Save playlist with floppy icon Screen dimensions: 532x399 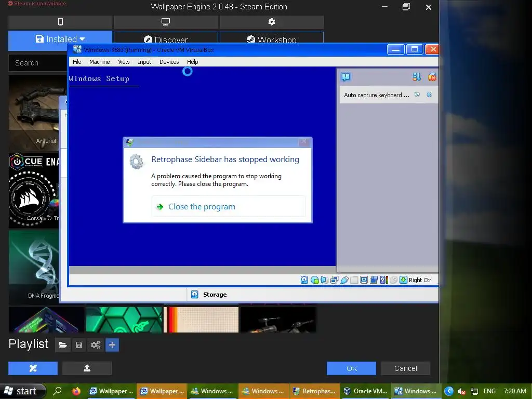click(x=79, y=345)
